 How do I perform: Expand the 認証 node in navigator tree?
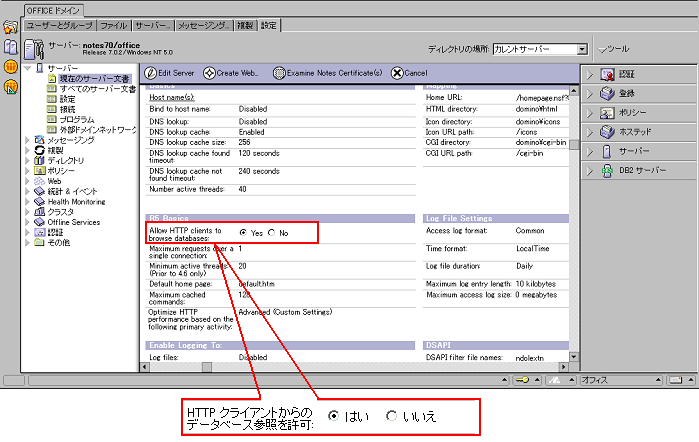pos(27,232)
